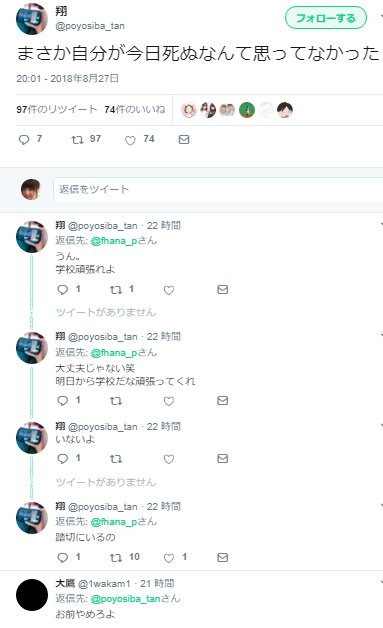Click the reply icon on the main tweet

(24, 139)
